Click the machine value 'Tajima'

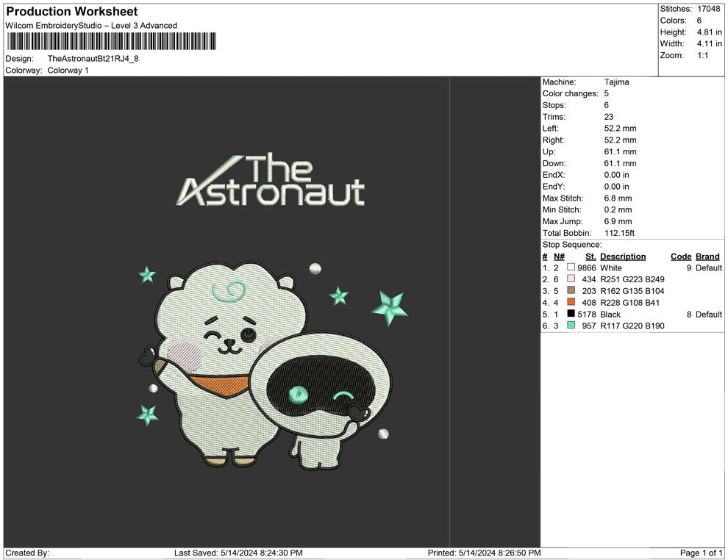pos(616,82)
